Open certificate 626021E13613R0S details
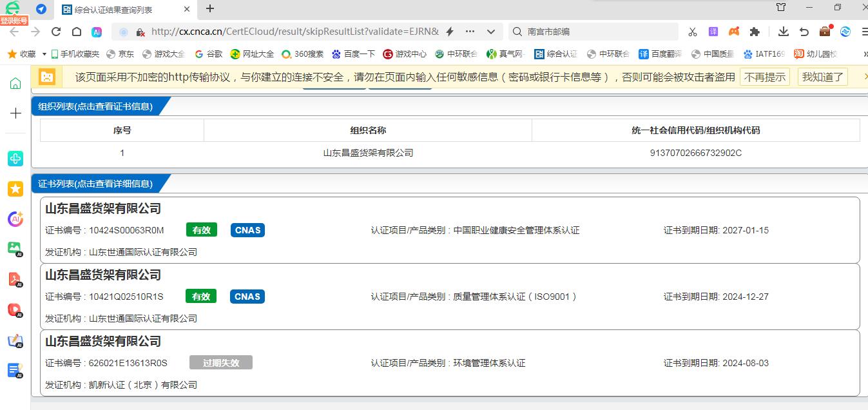The image size is (868, 410). (450, 362)
